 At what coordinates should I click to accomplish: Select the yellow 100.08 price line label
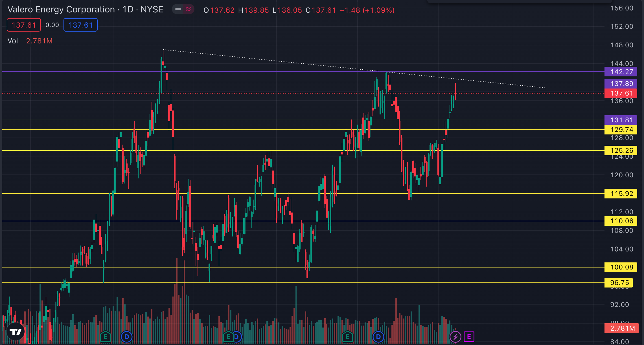(621, 267)
